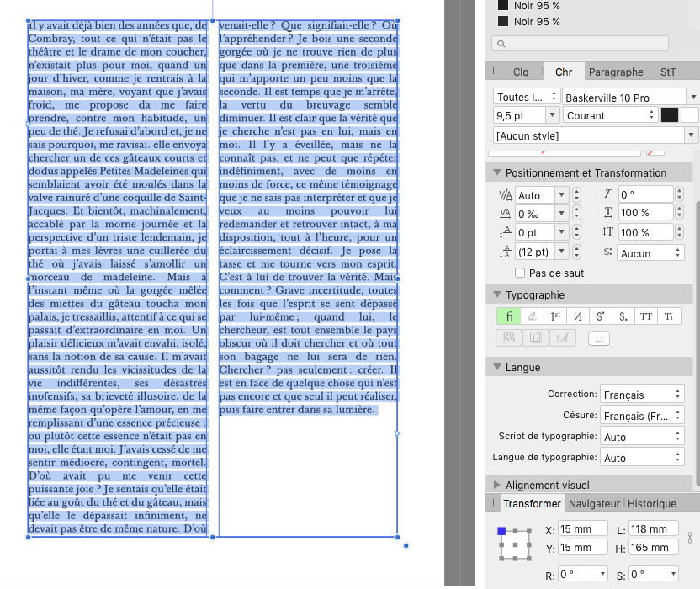Click the italic T shear icon
Image resolution: width=700 pixels, height=589 pixels.
[x=608, y=194]
